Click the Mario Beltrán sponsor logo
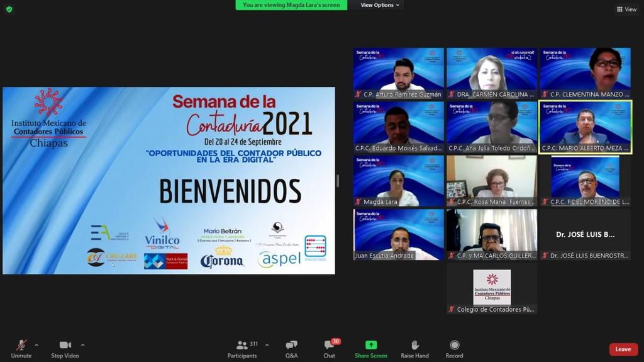This screenshot has width=644, height=362. point(224,235)
